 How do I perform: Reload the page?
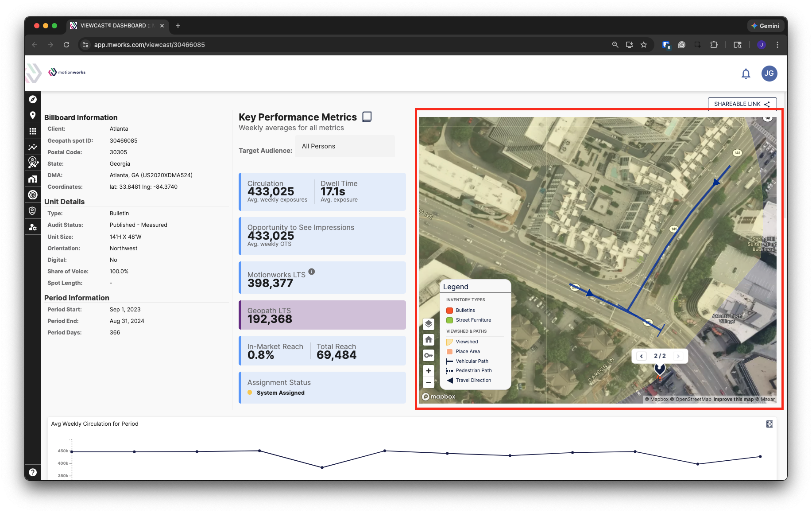pyautogui.click(x=66, y=45)
